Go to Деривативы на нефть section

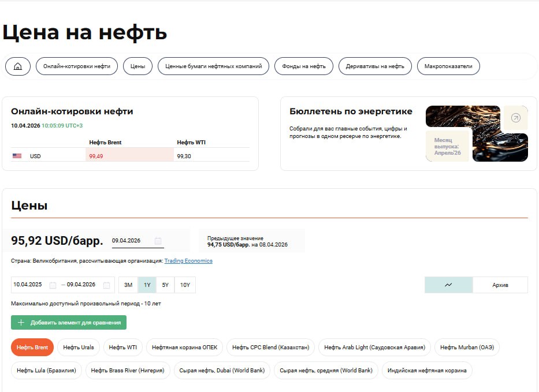pyautogui.click(x=375, y=66)
